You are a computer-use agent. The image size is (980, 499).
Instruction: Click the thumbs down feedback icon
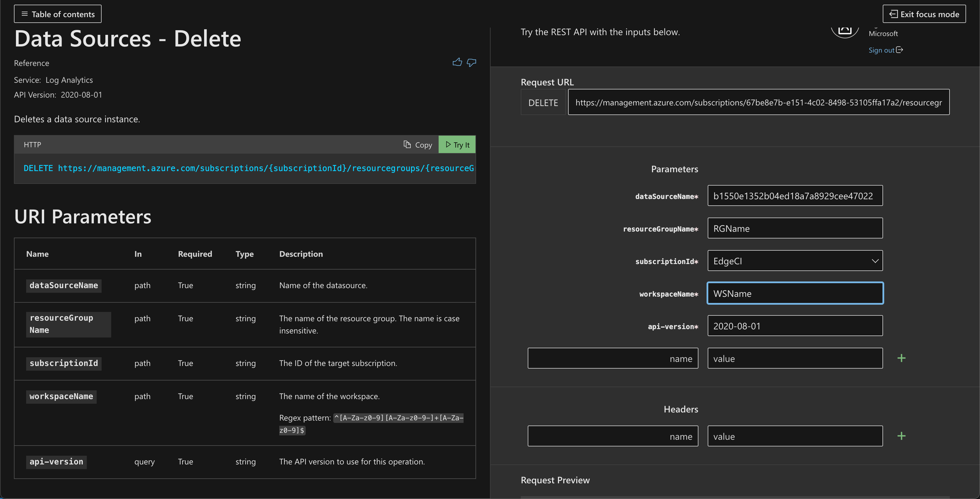pyautogui.click(x=471, y=63)
